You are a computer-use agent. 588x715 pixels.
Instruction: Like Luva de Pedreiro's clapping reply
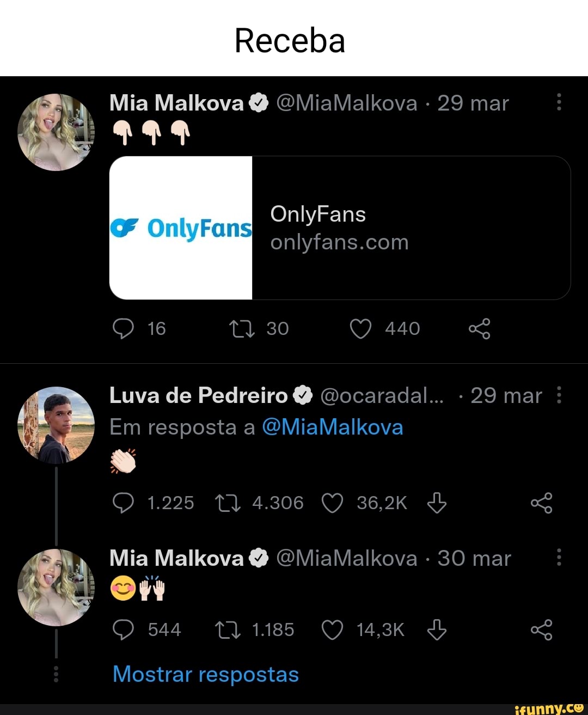click(x=333, y=503)
